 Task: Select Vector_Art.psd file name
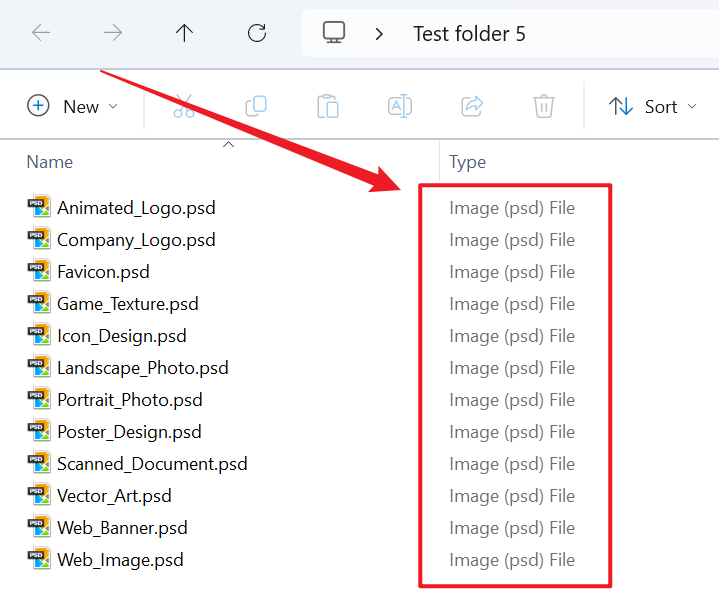coord(114,496)
